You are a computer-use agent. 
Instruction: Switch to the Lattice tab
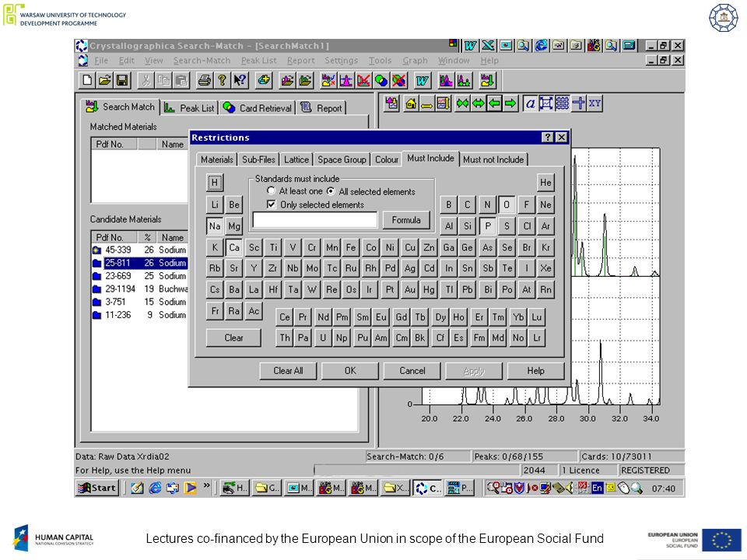[296, 159]
